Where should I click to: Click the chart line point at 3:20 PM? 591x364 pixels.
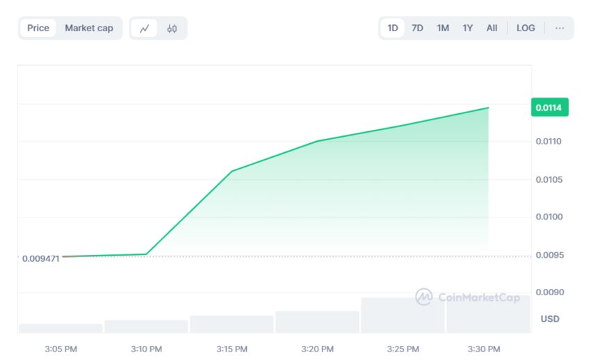coord(318,141)
